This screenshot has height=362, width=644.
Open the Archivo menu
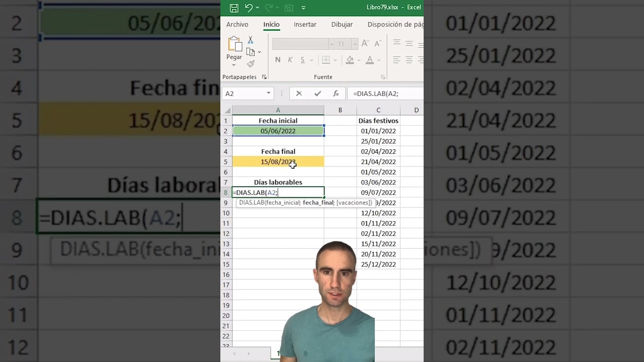237,24
